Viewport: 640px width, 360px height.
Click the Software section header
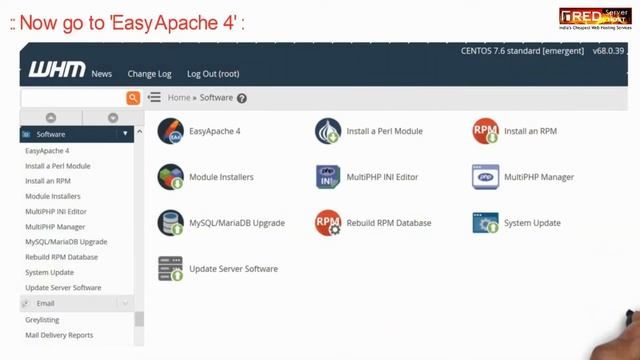[x=76, y=134]
